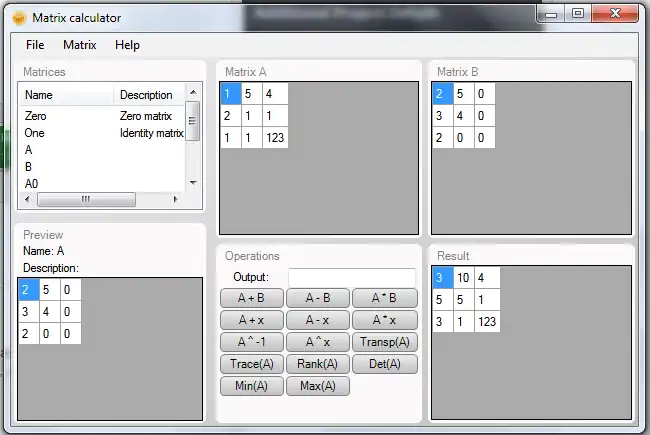Click the A * B multiply button
Viewport: 650px width, 435px height.
(384, 298)
